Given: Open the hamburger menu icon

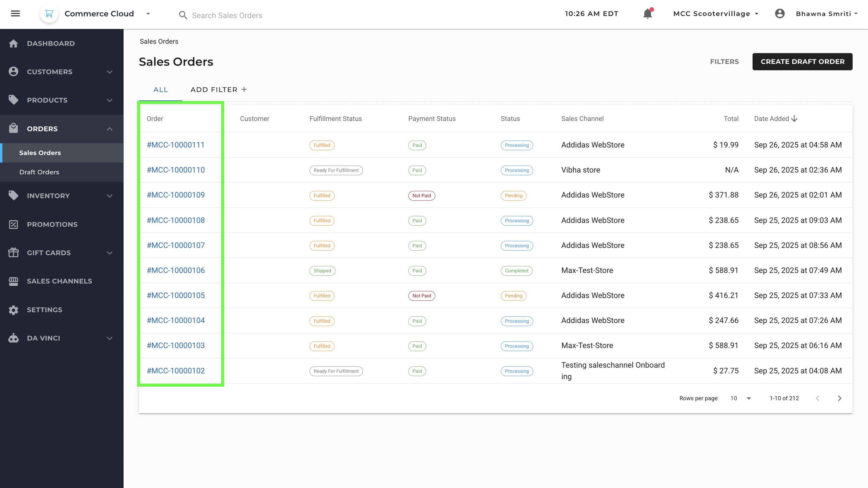Looking at the screenshot, I should (15, 14).
